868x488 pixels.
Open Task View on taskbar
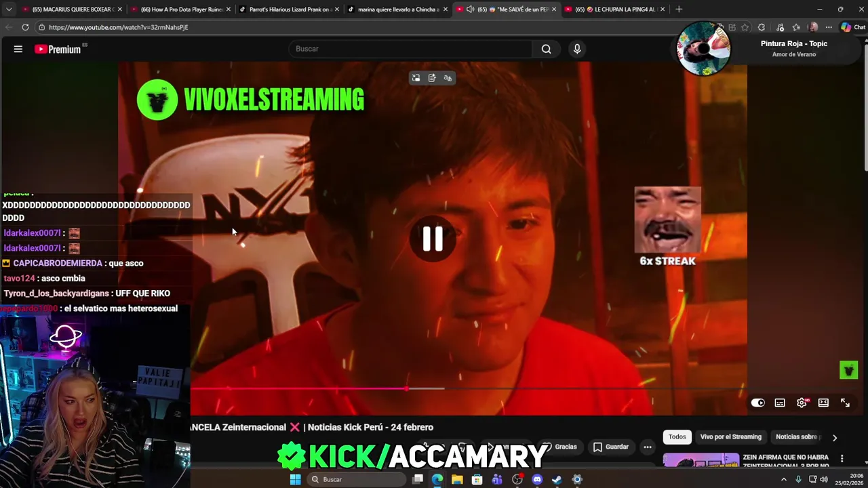(x=418, y=479)
